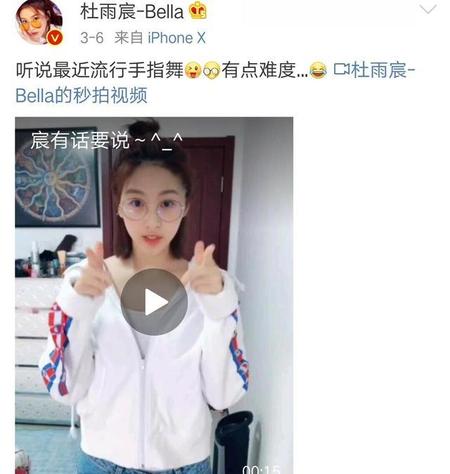
Task: Tap the video caption 宸有话要说
Action: click(80, 140)
